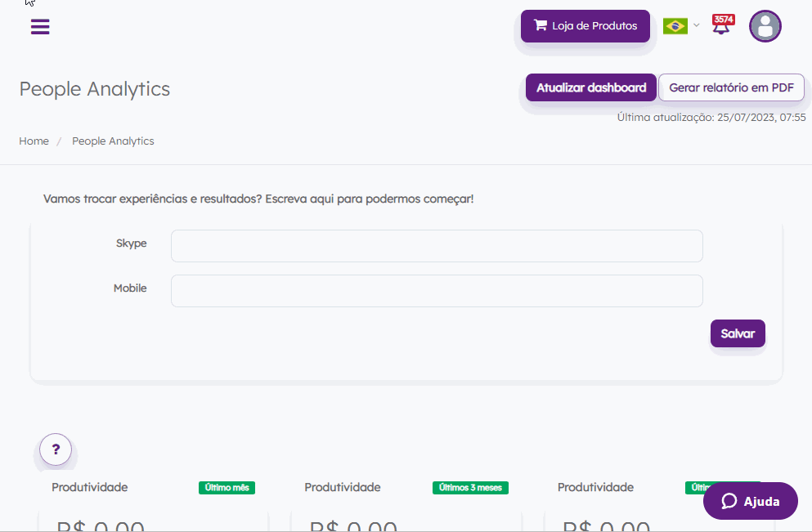Click Atualizar dashboard button
Screen dimensions: 812x532
click(590, 87)
